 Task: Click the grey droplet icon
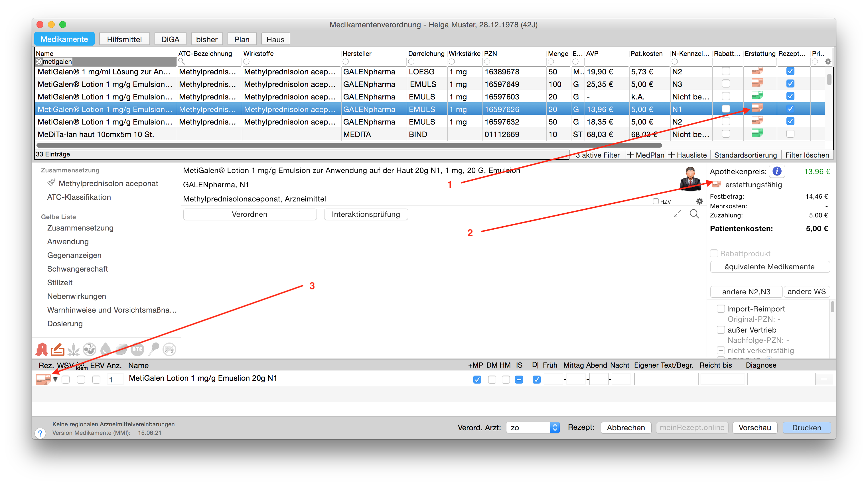[x=106, y=349]
